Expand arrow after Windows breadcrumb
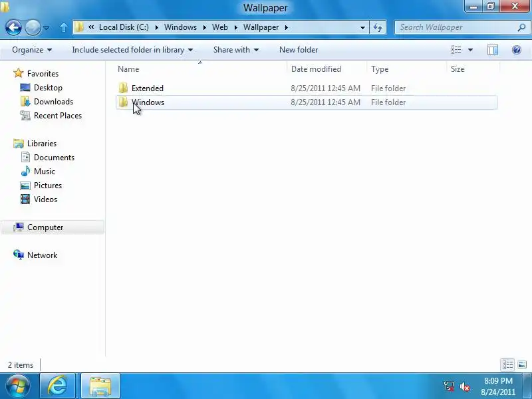The image size is (532, 399). (x=205, y=27)
